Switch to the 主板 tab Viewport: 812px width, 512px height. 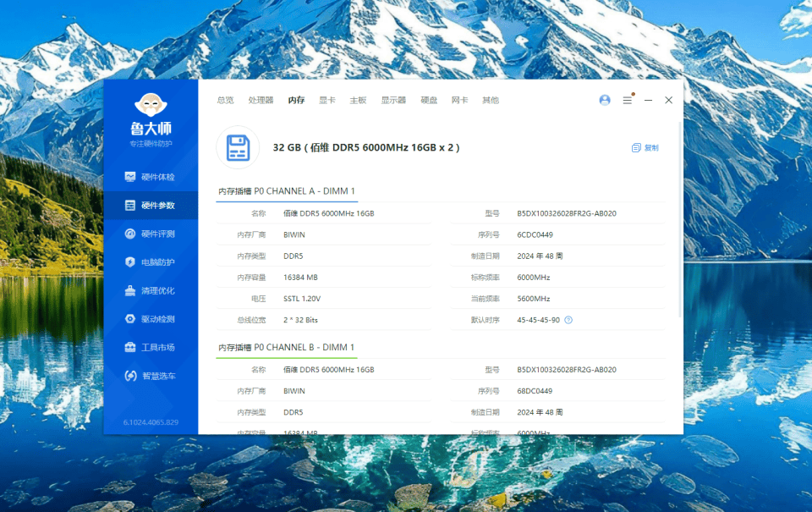tap(358, 100)
